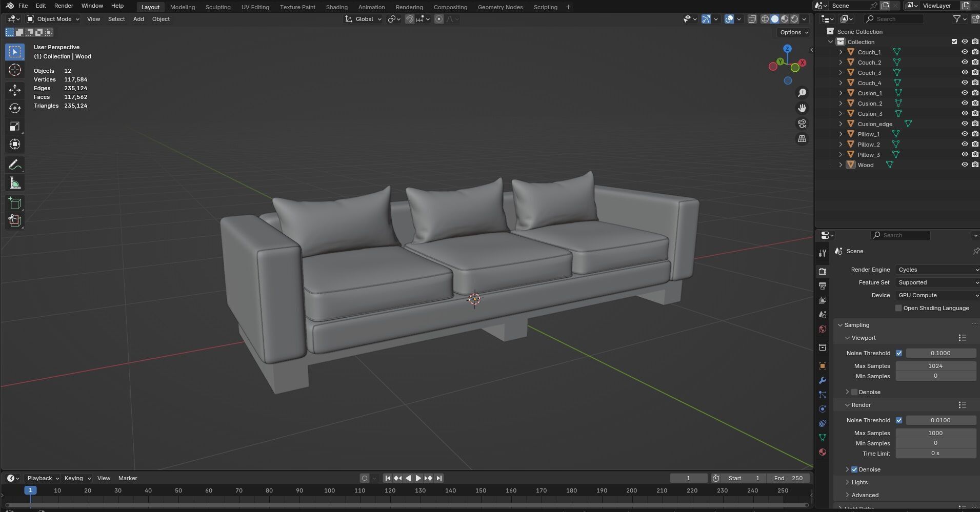This screenshot has height=512, width=980.
Task: Open the Marker menu in timeline
Action: click(x=128, y=478)
